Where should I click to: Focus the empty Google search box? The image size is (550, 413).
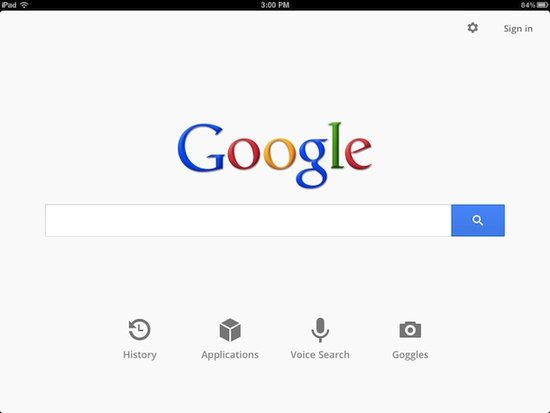248,220
